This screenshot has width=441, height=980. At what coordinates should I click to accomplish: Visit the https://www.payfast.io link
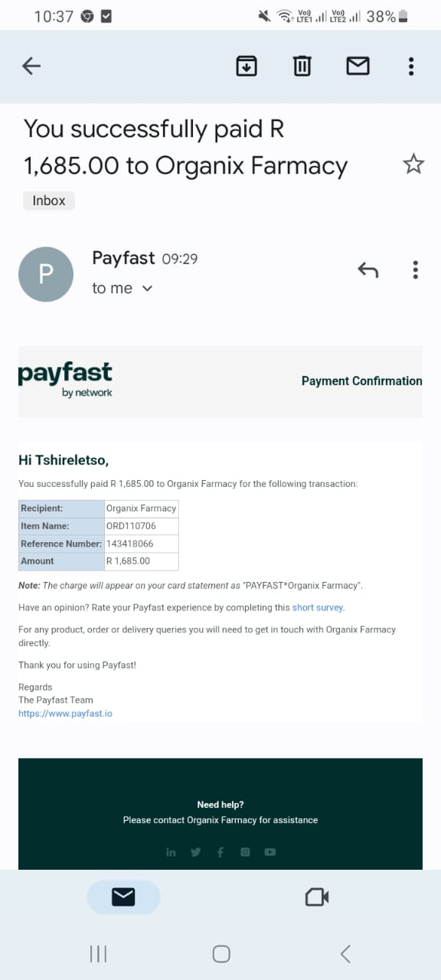point(65,713)
